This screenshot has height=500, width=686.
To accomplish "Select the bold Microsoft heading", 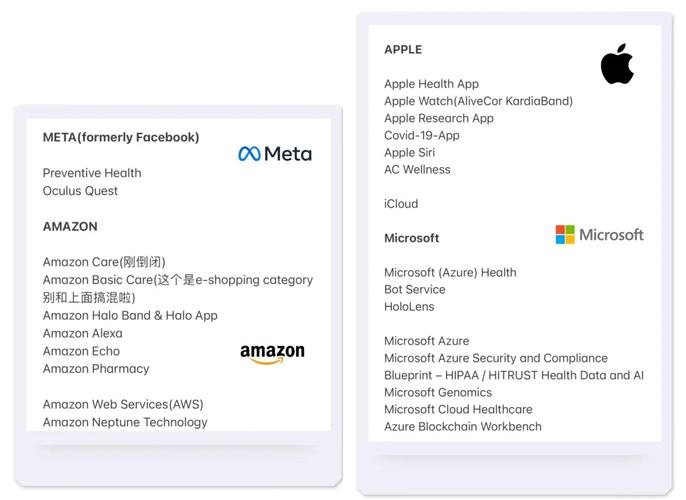I will [x=411, y=238].
